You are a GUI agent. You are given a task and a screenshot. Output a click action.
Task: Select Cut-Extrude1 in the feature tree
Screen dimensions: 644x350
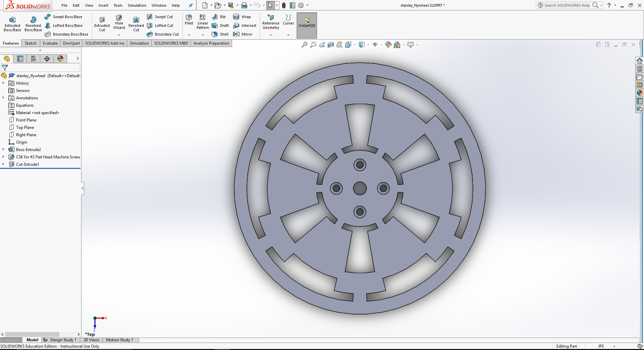pyautogui.click(x=27, y=164)
